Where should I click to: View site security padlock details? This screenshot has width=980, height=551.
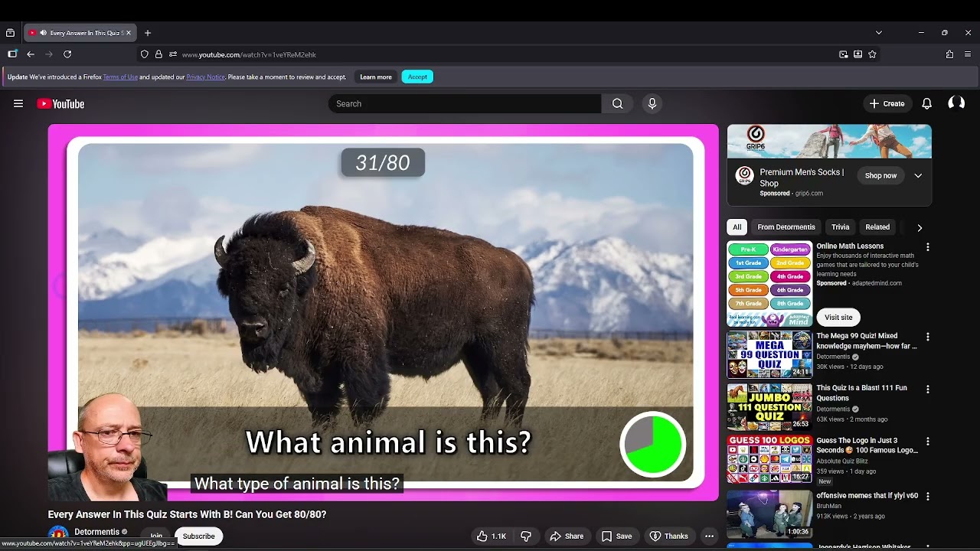[158, 54]
